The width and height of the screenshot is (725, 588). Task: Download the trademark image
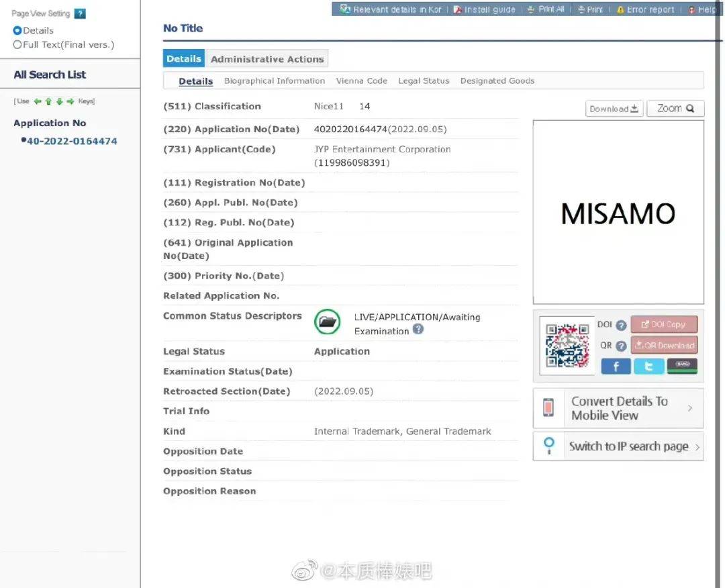click(614, 109)
